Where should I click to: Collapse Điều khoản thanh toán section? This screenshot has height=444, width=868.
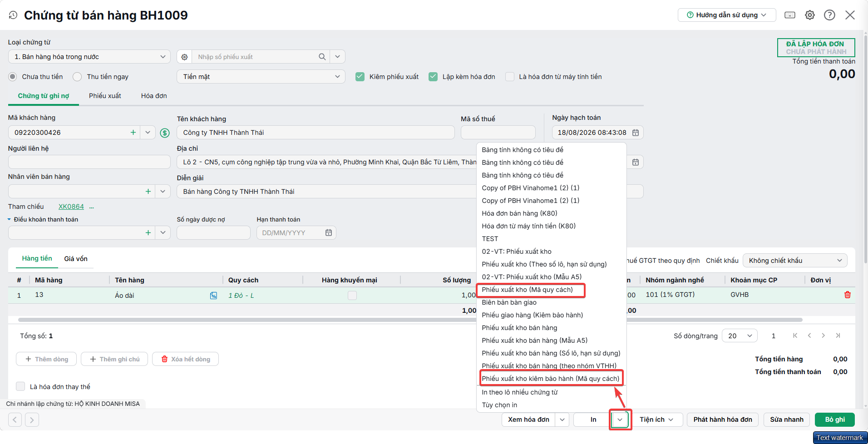tap(9, 219)
